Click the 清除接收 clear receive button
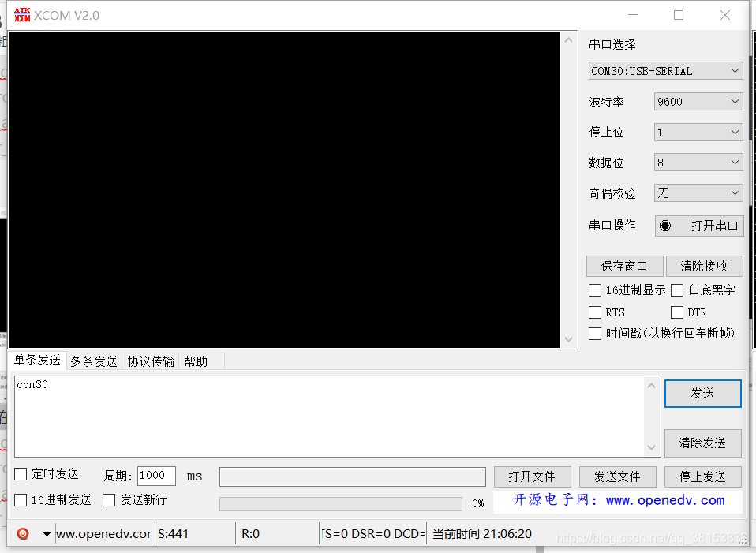The image size is (756, 553). tap(704, 266)
